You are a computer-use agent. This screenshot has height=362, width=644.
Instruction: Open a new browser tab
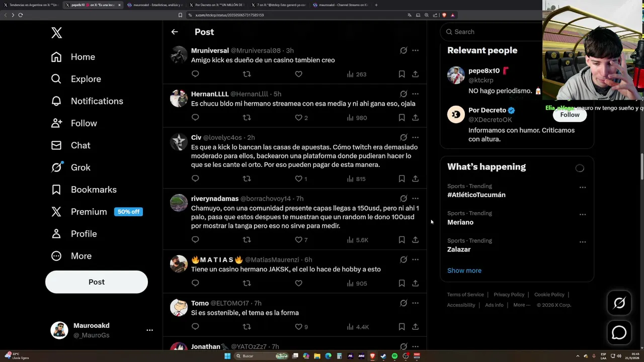[376, 5]
